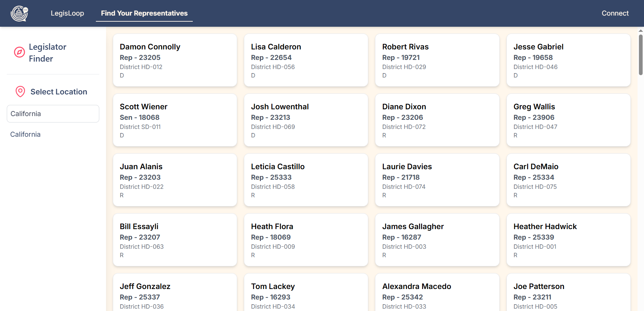Screen dimensions: 644x311
Task: Open Carl DeMaio's representative card
Action: click(568, 180)
